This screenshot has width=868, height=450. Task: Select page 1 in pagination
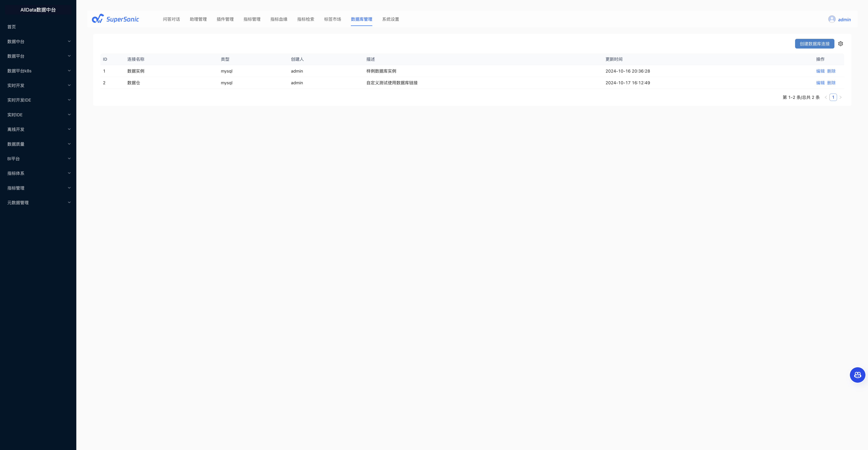(833, 97)
